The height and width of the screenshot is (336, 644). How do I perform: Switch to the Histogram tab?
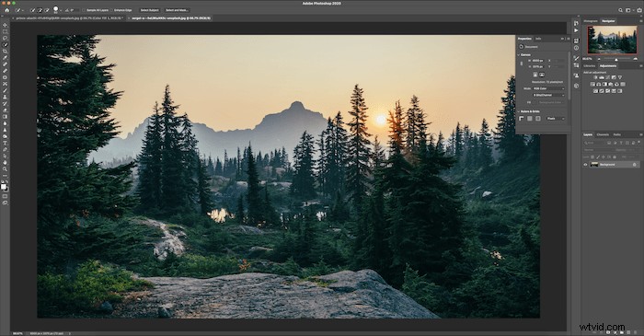pos(591,21)
